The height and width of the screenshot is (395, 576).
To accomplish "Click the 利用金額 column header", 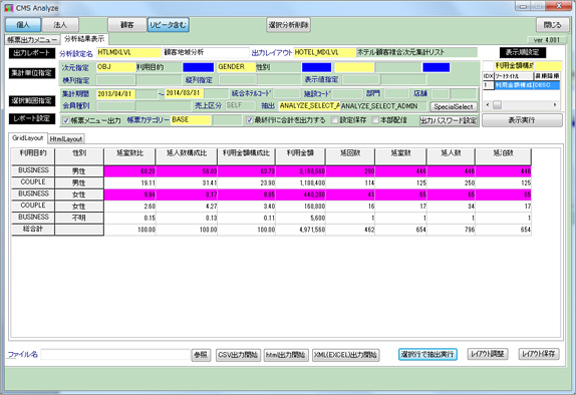I will click(300, 156).
